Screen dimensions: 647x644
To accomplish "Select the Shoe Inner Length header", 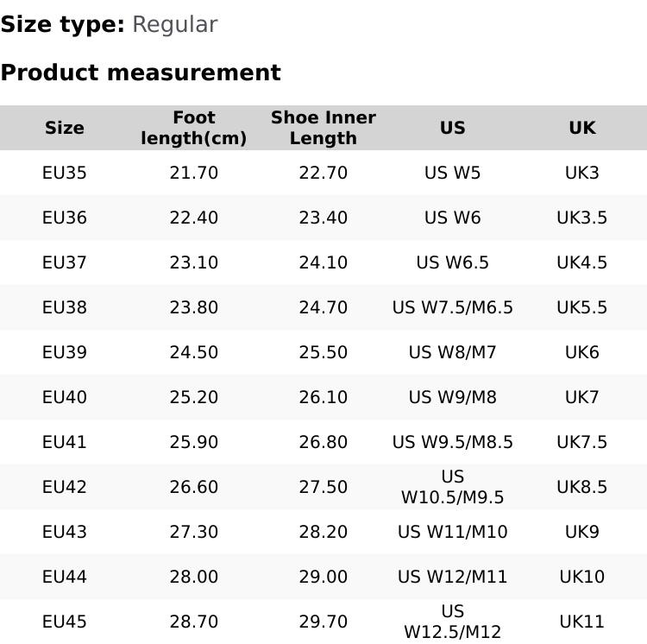I will click(x=323, y=128).
